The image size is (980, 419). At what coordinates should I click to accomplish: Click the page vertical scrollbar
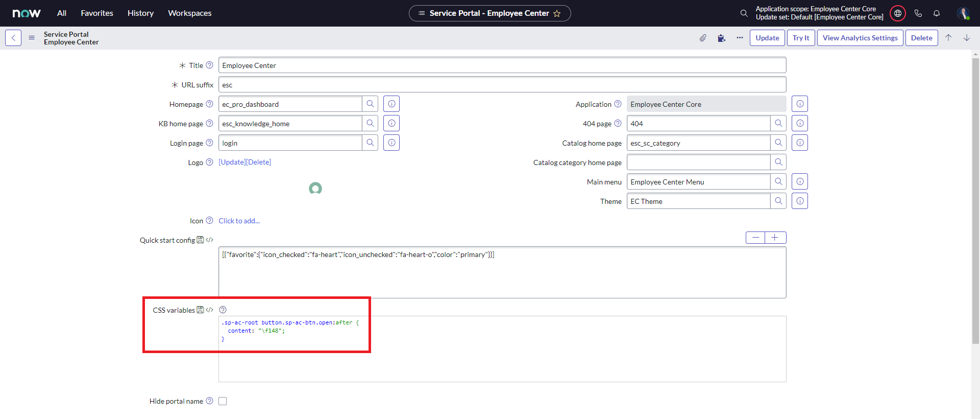pos(975,201)
